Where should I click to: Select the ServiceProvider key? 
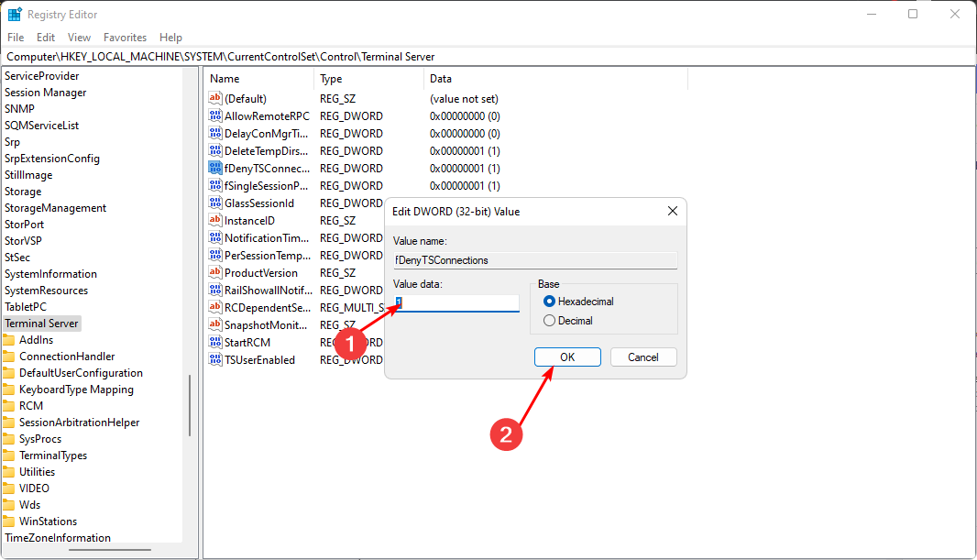pyautogui.click(x=42, y=76)
